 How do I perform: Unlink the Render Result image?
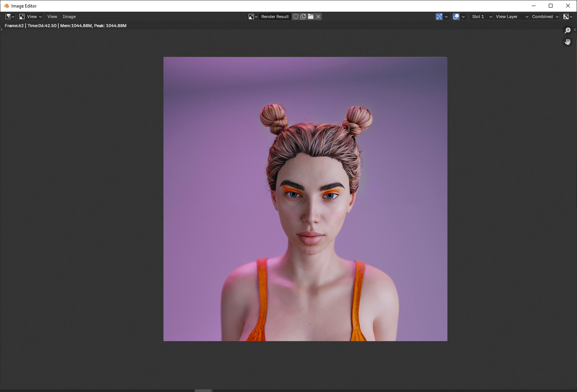tap(318, 17)
